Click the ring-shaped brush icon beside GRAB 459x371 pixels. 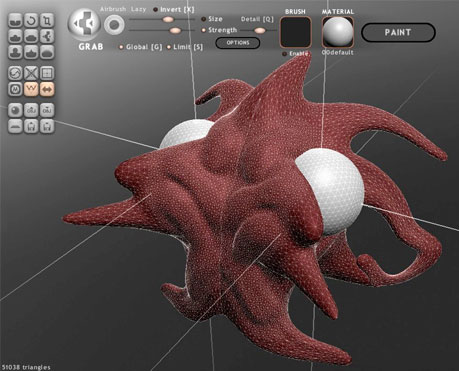(114, 25)
